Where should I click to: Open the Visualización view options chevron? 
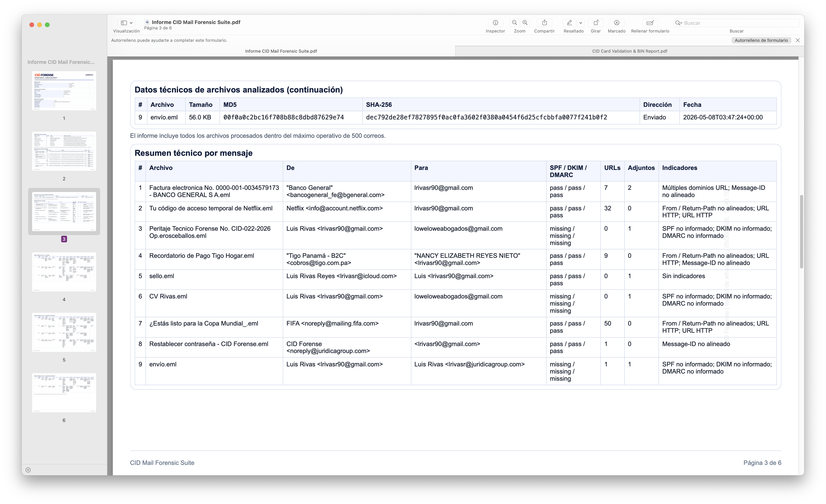[x=131, y=23]
